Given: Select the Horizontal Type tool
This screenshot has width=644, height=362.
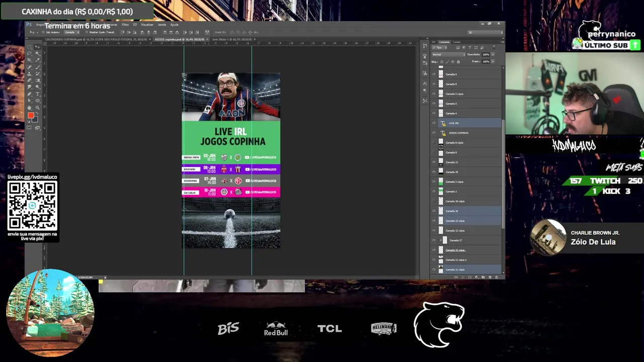Looking at the screenshot, I should pyautogui.click(x=37, y=94).
